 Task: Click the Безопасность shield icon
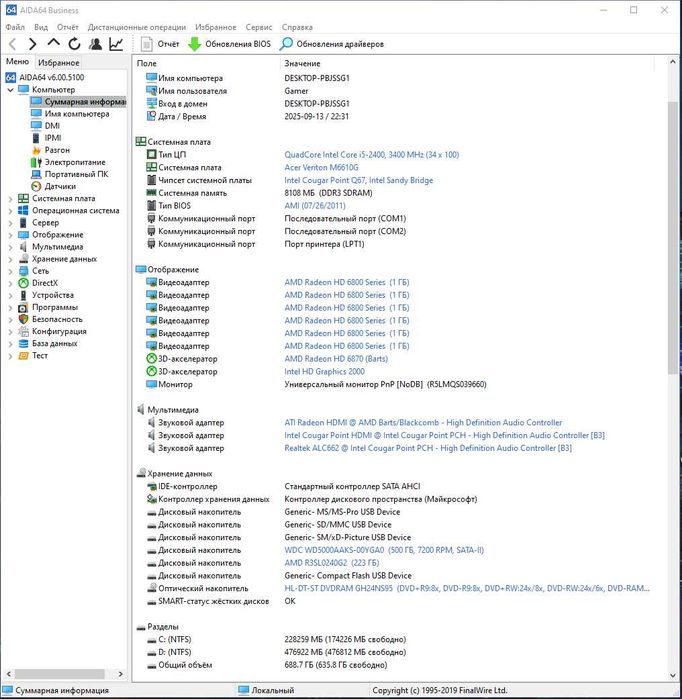pyautogui.click(x=23, y=319)
